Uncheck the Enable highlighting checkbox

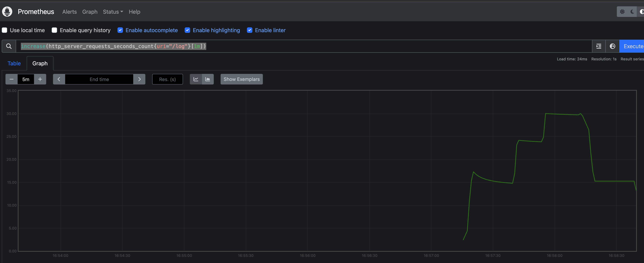tap(187, 30)
